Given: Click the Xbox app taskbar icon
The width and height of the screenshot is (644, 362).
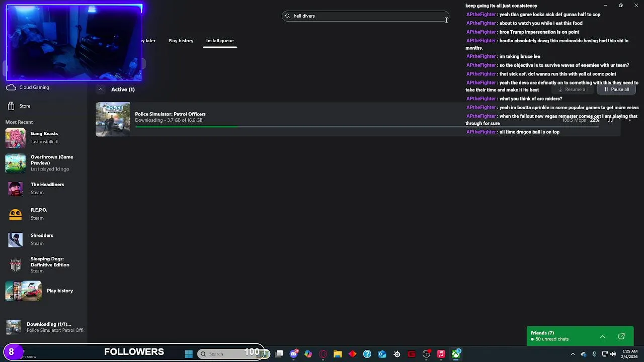Looking at the screenshot, I should [456, 354].
